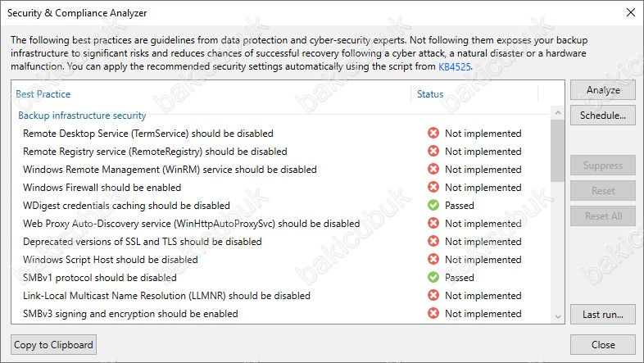Click red status icon for Remote Registry service
Screen dimensions: 644x363
pyautogui.click(x=433, y=152)
